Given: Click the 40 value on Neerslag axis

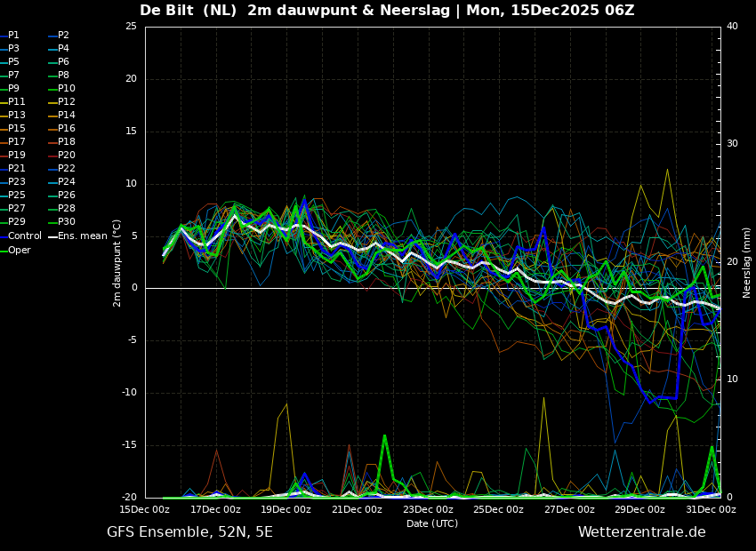Looking at the screenshot, I should point(732,27).
